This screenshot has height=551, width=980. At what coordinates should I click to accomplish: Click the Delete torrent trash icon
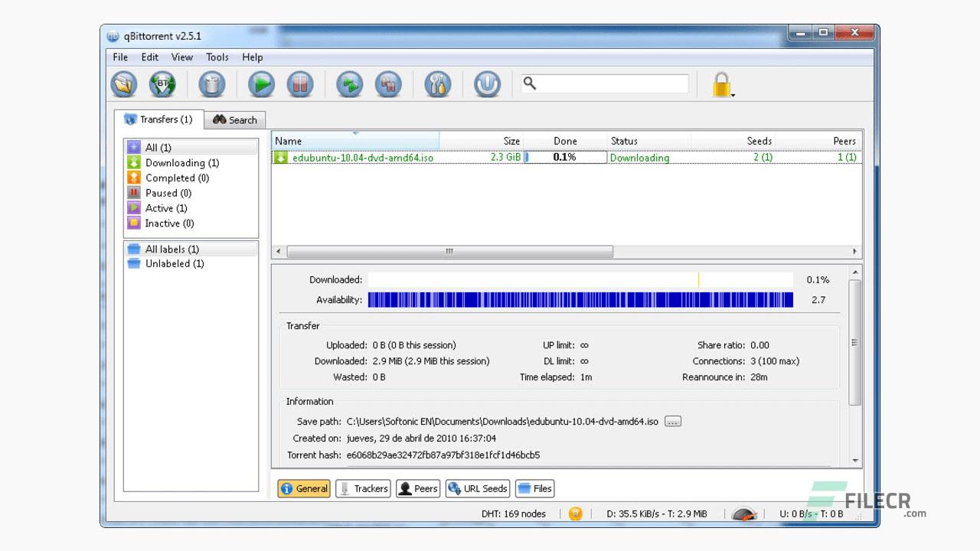212,83
